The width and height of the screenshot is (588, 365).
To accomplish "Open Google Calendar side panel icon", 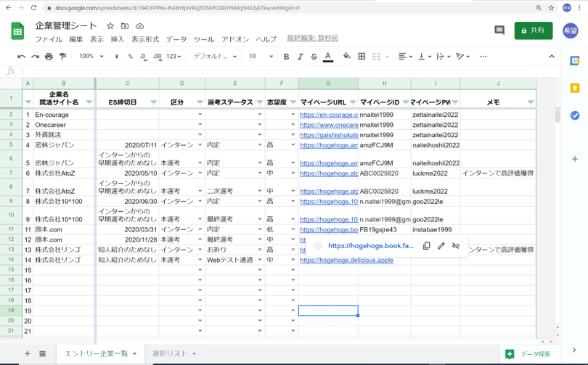I will tap(574, 61).
